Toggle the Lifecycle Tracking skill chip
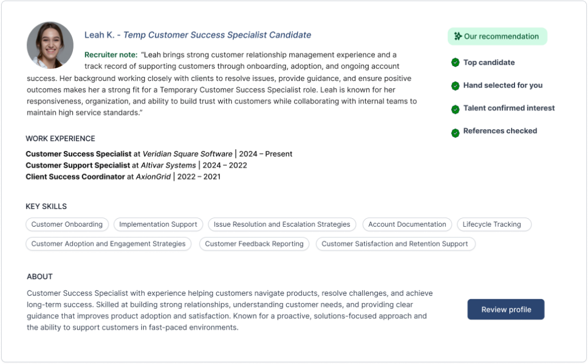588x364 pixels. pyautogui.click(x=494, y=224)
